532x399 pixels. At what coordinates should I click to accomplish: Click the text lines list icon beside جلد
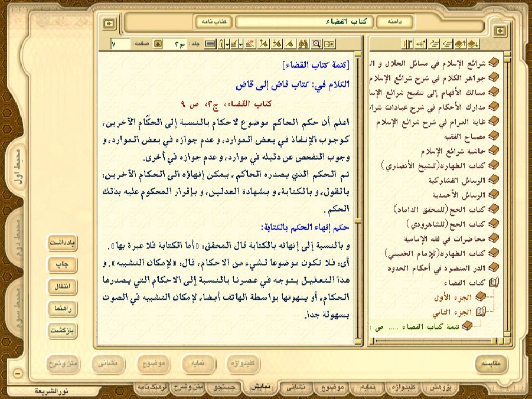pos(210,44)
